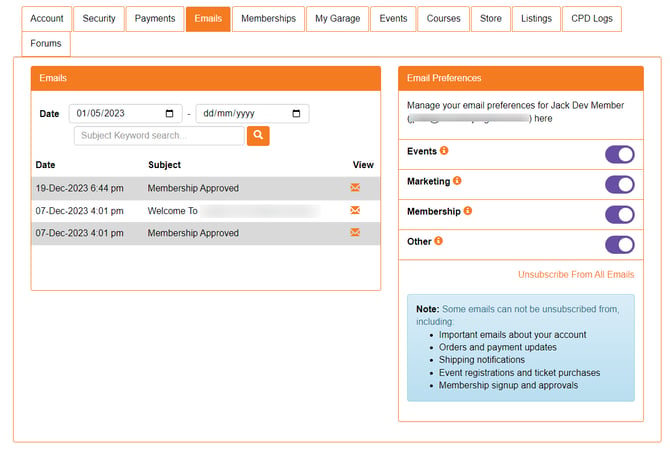Open the Events tab
Viewport: 670px width, 452px height.
point(393,19)
